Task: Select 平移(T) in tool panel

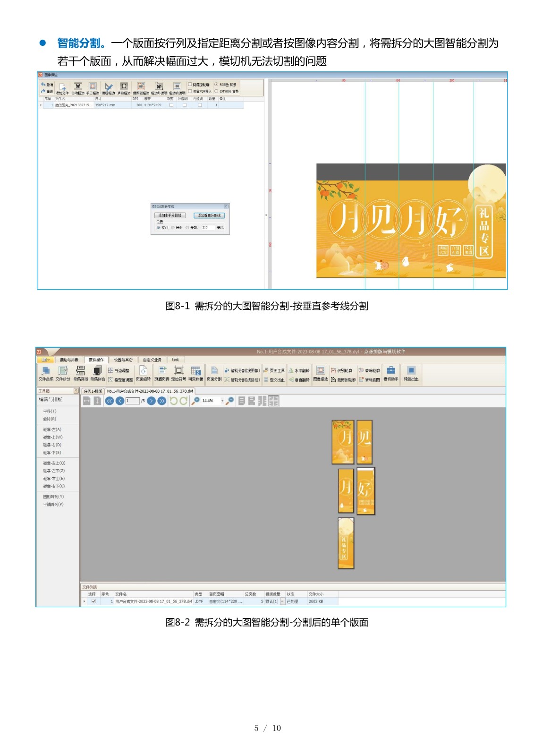Action: point(50,412)
